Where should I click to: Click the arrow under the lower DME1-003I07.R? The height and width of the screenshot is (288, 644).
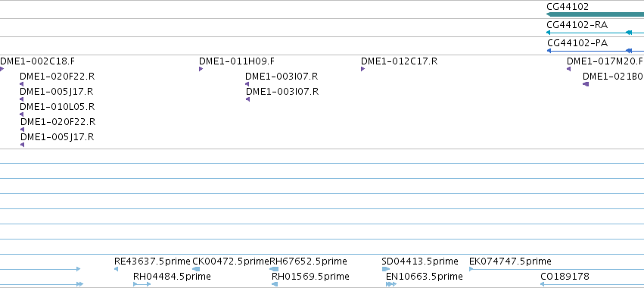coord(247,99)
